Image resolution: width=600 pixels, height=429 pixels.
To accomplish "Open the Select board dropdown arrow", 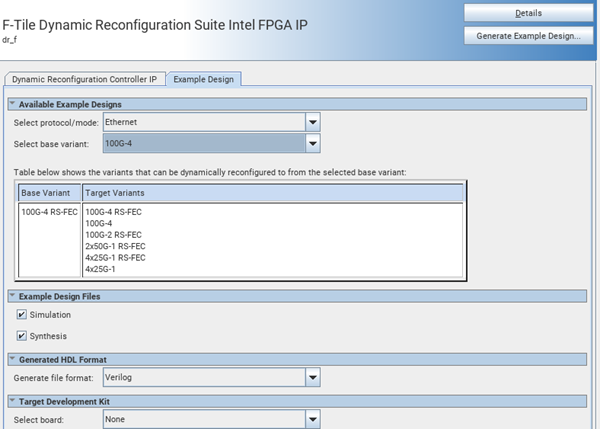I will click(x=313, y=419).
